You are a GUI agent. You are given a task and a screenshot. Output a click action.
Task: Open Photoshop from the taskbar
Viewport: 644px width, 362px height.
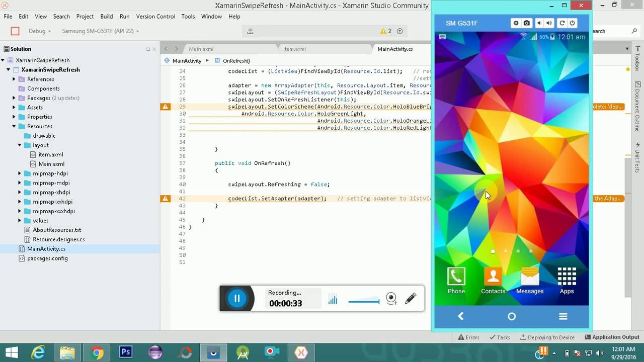click(126, 352)
